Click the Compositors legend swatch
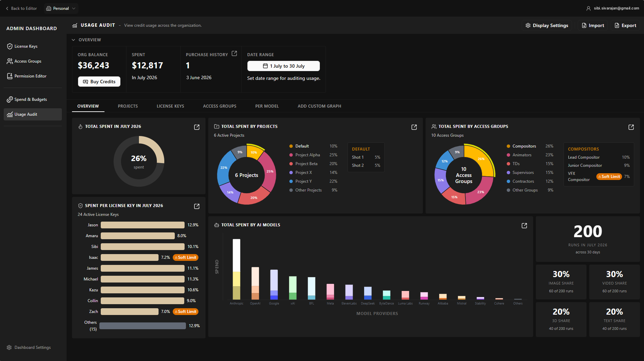 [508, 146]
